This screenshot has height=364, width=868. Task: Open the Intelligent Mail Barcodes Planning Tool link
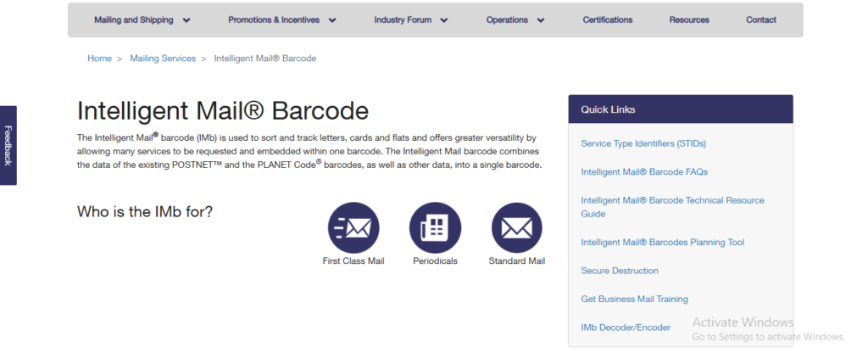click(x=663, y=242)
